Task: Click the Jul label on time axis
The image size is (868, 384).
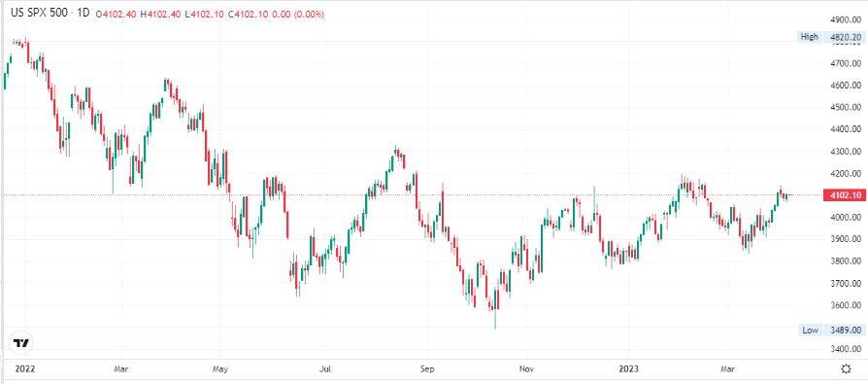Action: click(x=325, y=368)
